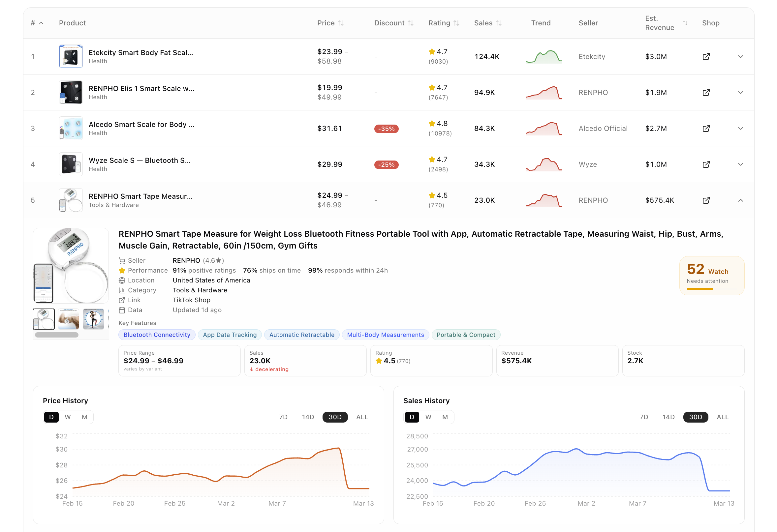
Task: Sort by Est. Revenue column arrows
Action: tap(685, 23)
